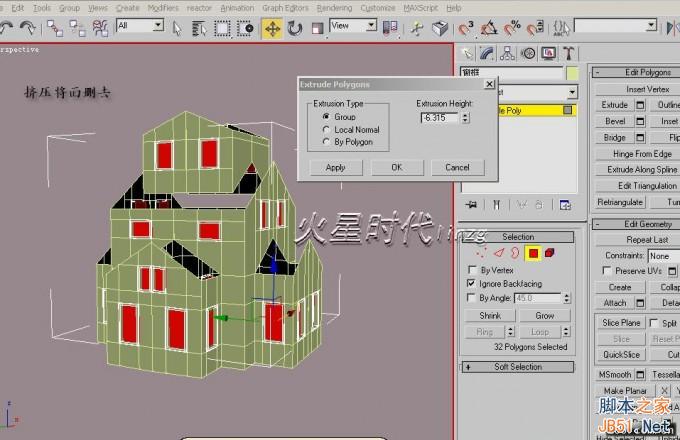Screen dimensions: 680x440
Task: Switch to the Utilities hammer panel
Action: (x=569, y=54)
